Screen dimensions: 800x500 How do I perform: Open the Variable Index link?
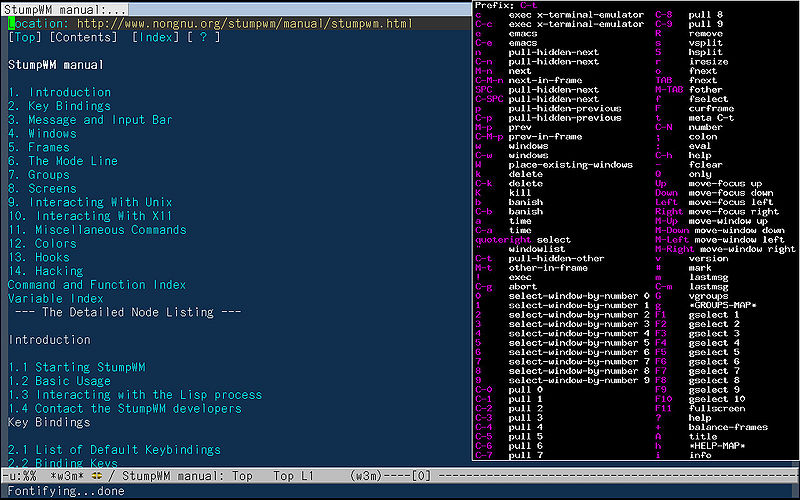coord(56,299)
